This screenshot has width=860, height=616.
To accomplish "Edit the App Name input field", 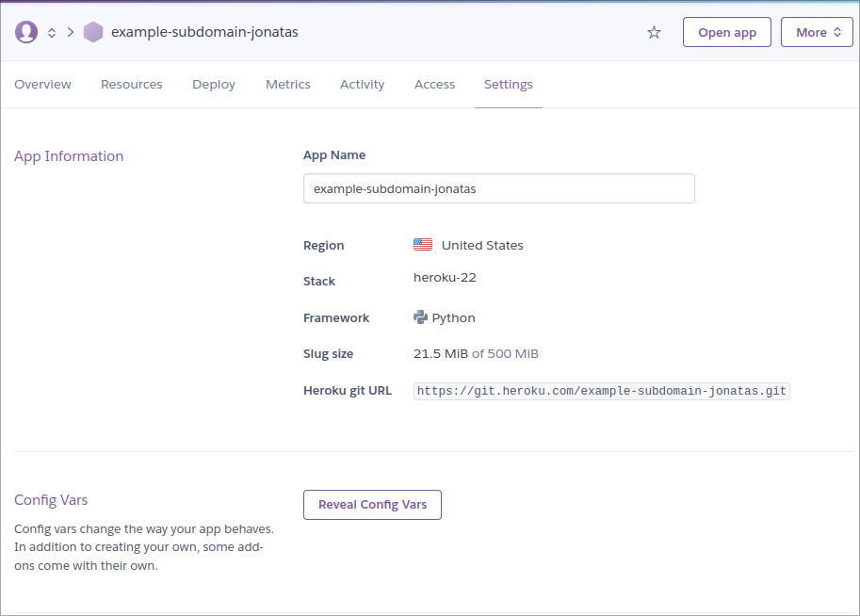I will click(x=499, y=188).
